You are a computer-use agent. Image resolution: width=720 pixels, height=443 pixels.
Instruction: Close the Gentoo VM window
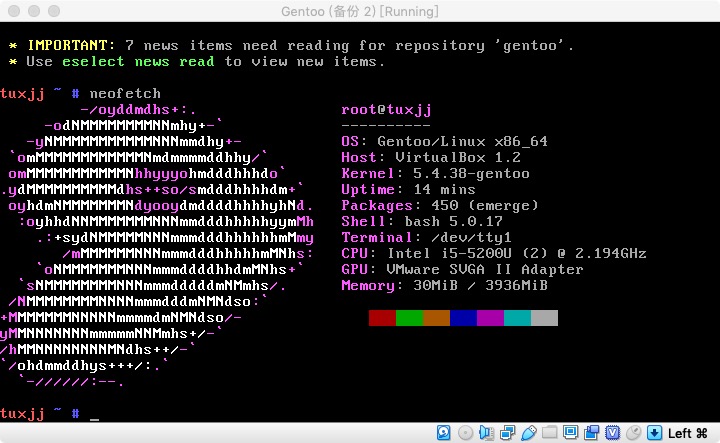tap(14, 11)
